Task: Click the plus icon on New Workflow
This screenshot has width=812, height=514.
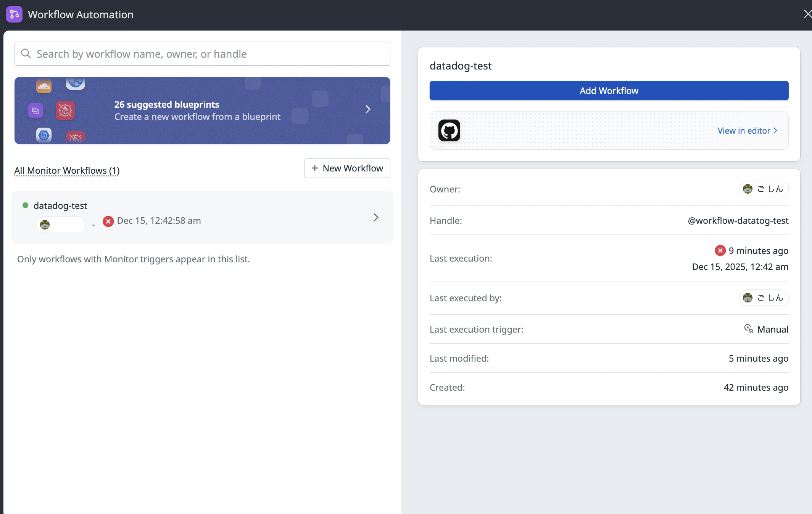Action: click(x=315, y=168)
